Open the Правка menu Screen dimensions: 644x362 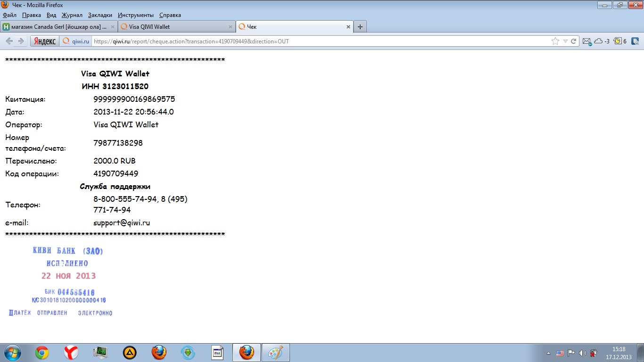(x=32, y=15)
